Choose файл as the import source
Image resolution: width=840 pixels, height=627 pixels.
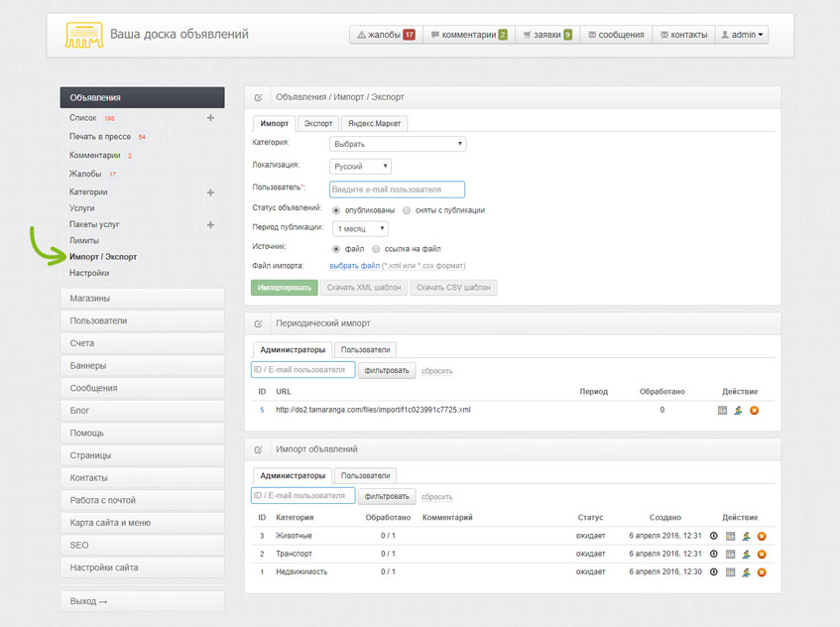336,249
